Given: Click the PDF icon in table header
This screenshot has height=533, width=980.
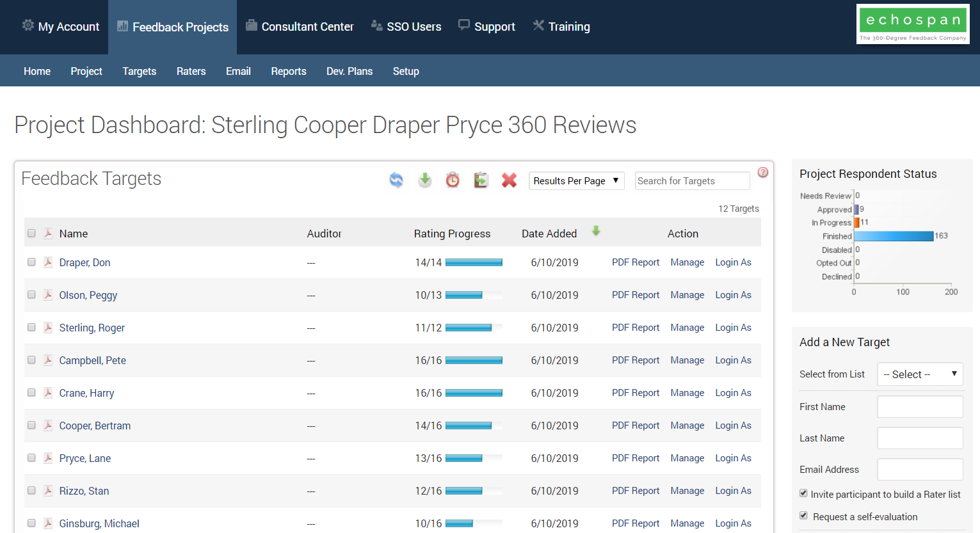Looking at the screenshot, I should tap(48, 233).
